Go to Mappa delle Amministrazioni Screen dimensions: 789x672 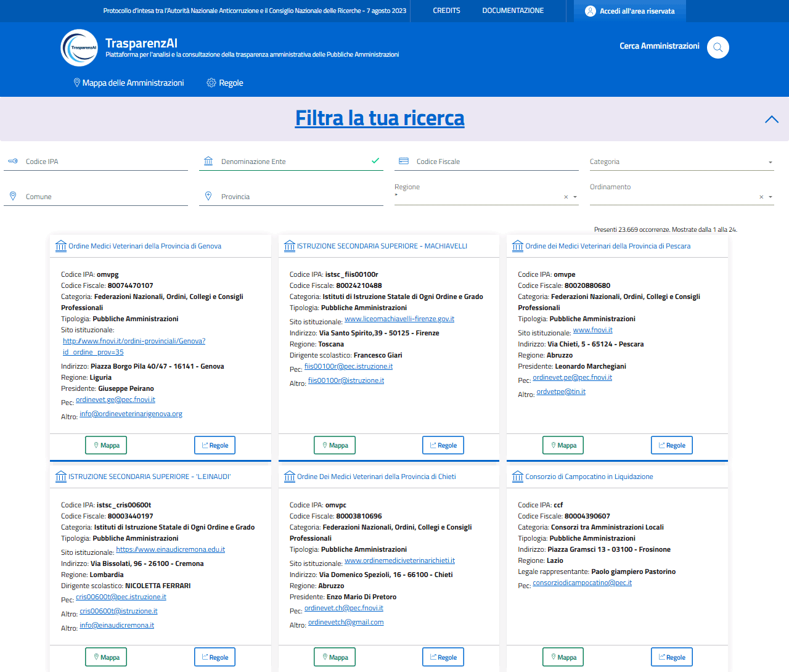click(x=129, y=83)
